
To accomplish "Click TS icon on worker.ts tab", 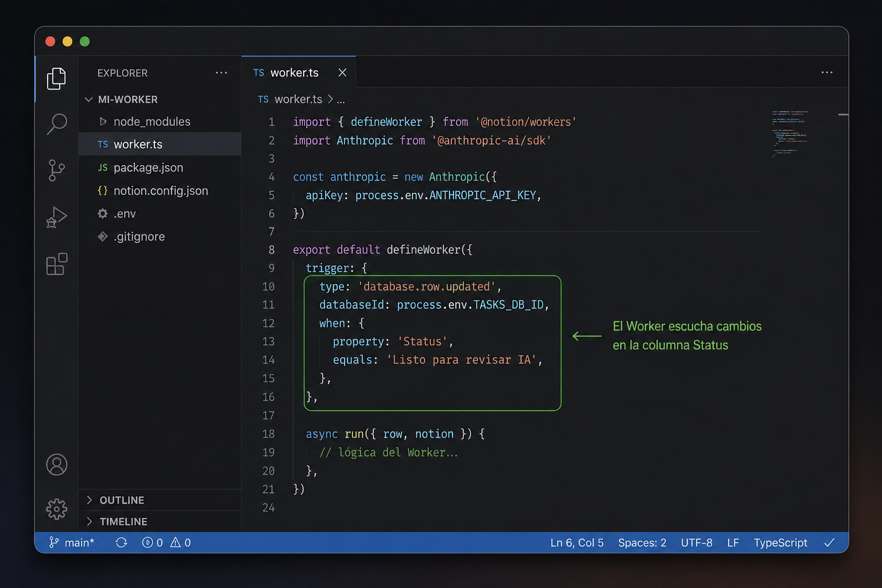I will [x=259, y=73].
